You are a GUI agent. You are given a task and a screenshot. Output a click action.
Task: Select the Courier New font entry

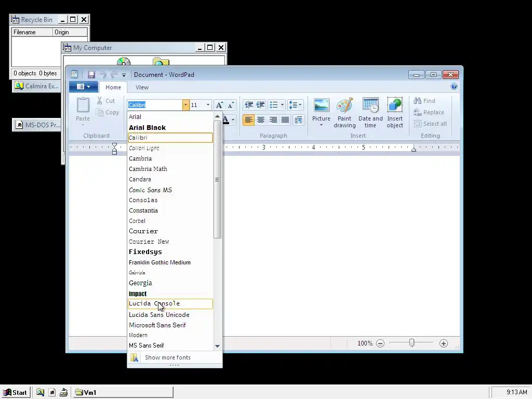[170, 242]
